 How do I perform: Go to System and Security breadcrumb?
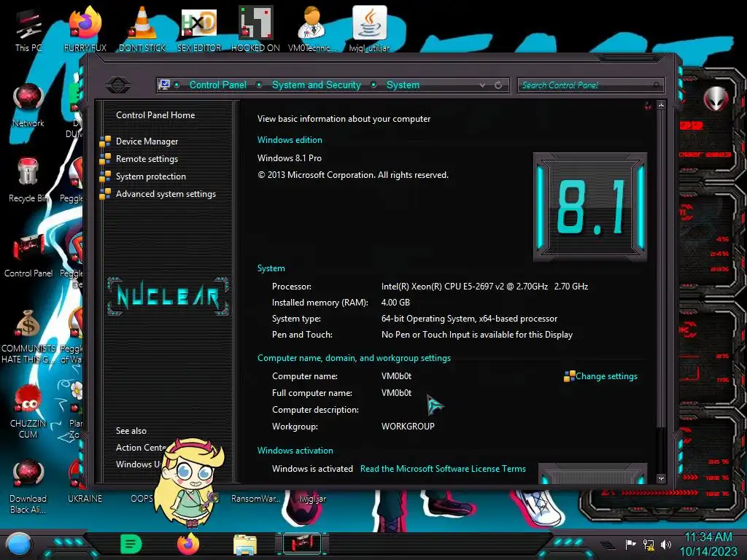(x=317, y=85)
